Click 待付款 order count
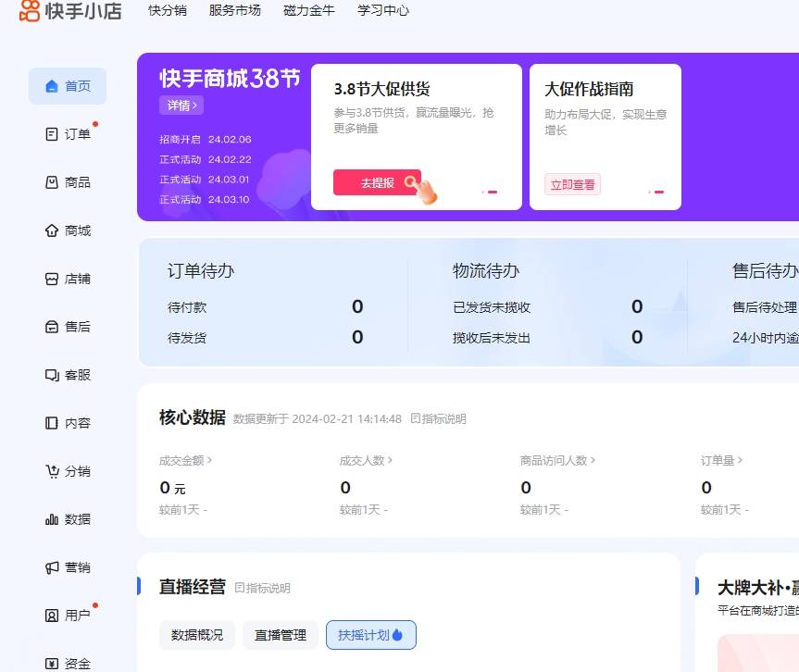 pyautogui.click(x=357, y=306)
